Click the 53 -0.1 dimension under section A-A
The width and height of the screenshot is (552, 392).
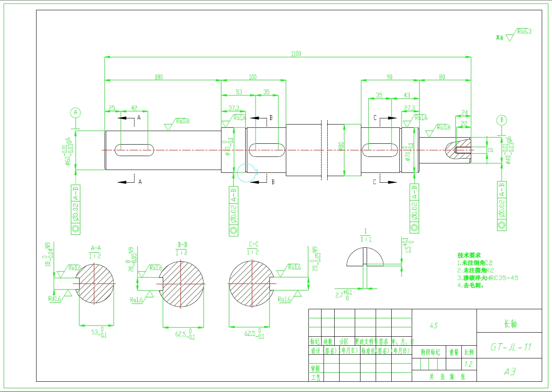click(99, 332)
